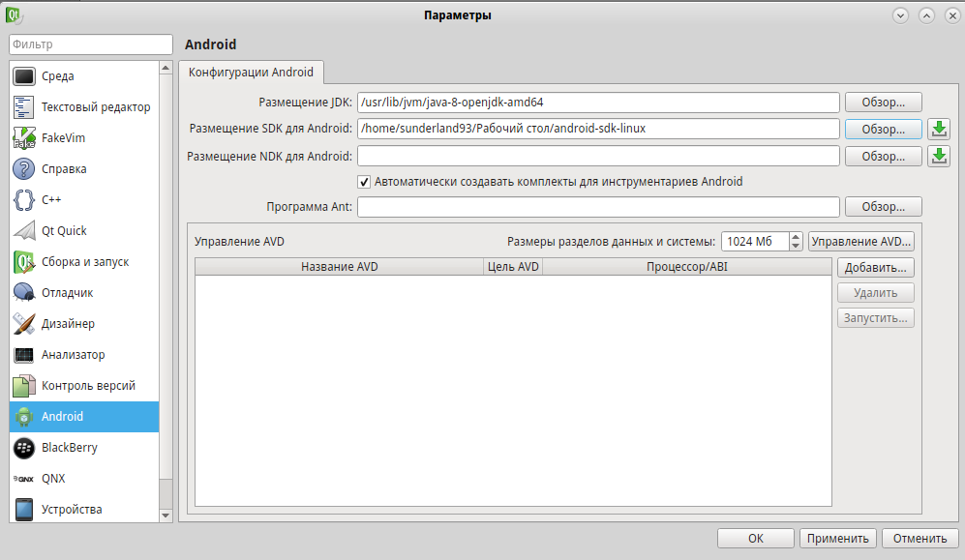Open Управление AVD... button
965x560 pixels.
tap(861, 242)
